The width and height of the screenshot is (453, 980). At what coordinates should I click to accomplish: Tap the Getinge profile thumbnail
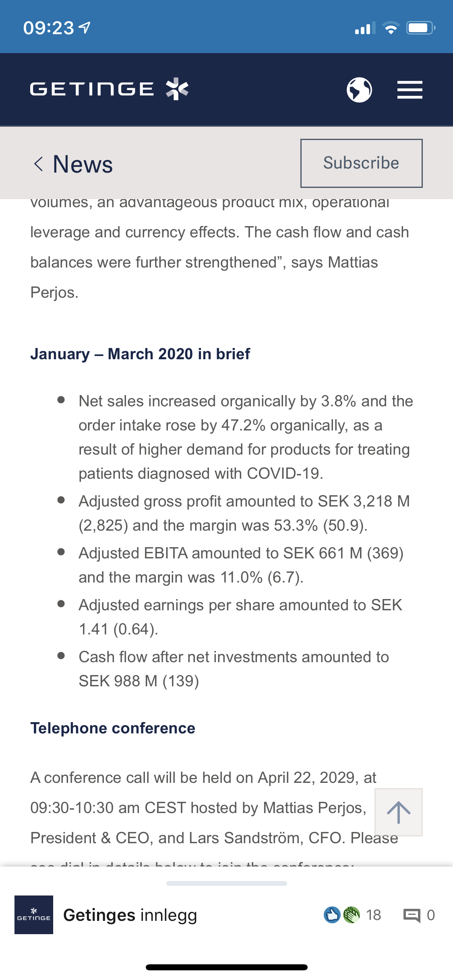(34, 915)
